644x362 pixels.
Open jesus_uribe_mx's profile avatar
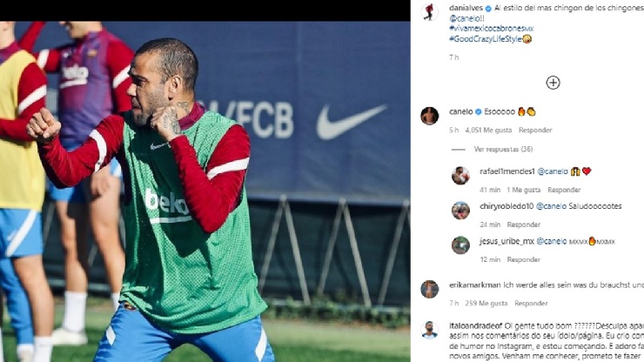(460, 245)
